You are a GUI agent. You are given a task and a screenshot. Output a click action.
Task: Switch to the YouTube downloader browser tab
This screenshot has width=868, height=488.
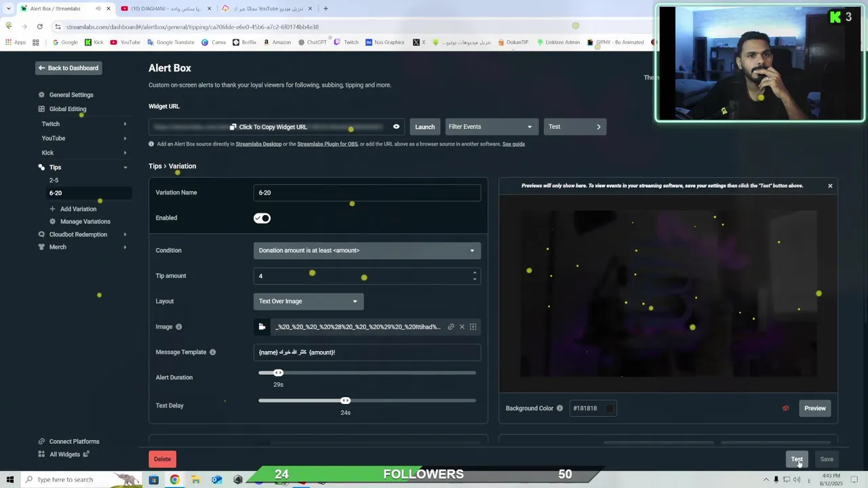click(267, 9)
